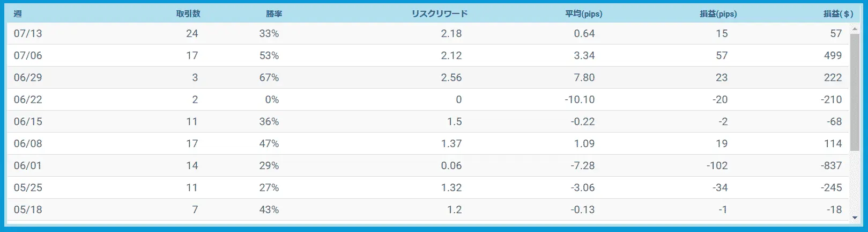The height and width of the screenshot is (232, 868).
Task: Select the 06/29 week row
Action: (x=428, y=77)
